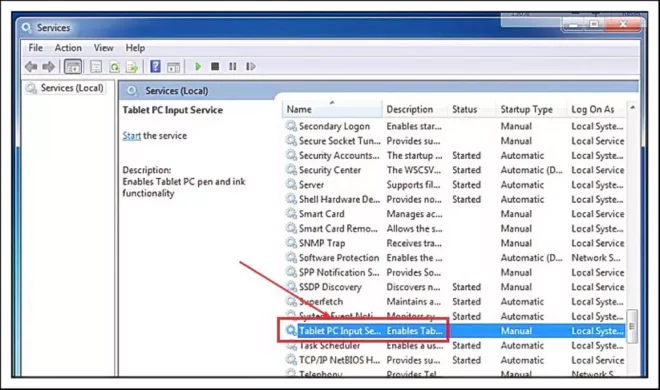Select the Server service row

pos(455,185)
